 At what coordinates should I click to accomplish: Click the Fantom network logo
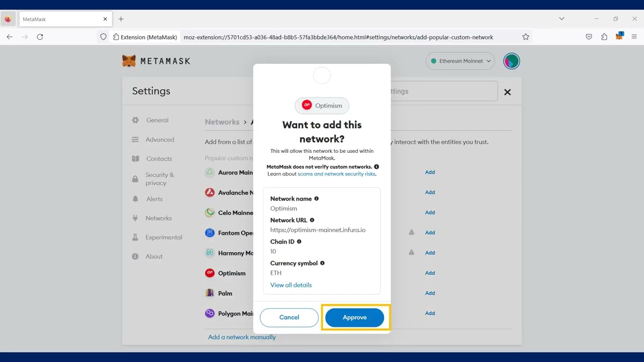pos(210,233)
